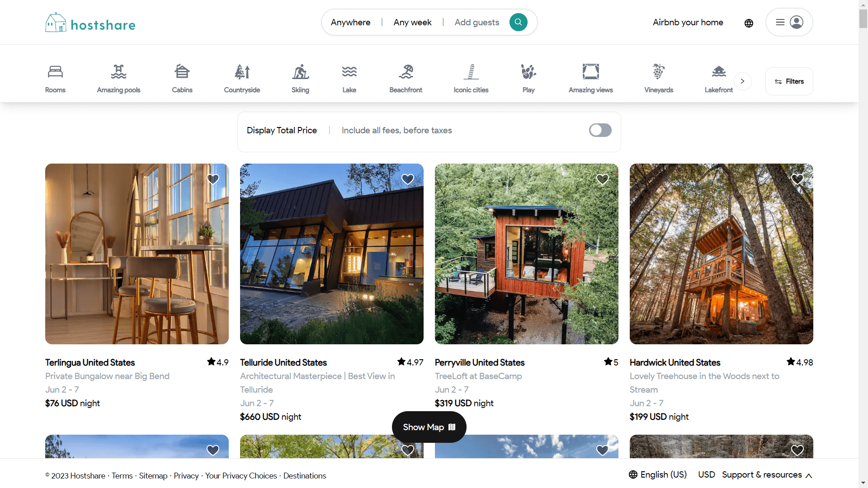Change currency by clicking USD
The height and width of the screenshot is (488, 868).
click(706, 474)
